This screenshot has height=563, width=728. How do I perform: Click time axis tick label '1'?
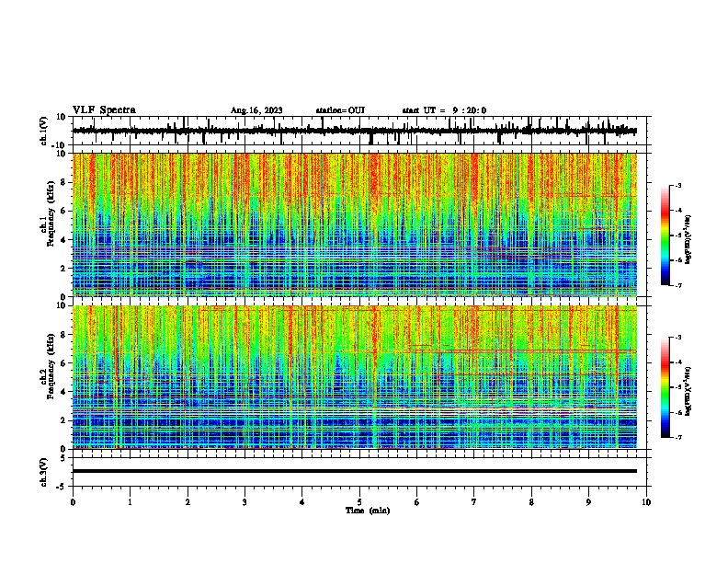pyautogui.click(x=130, y=502)
